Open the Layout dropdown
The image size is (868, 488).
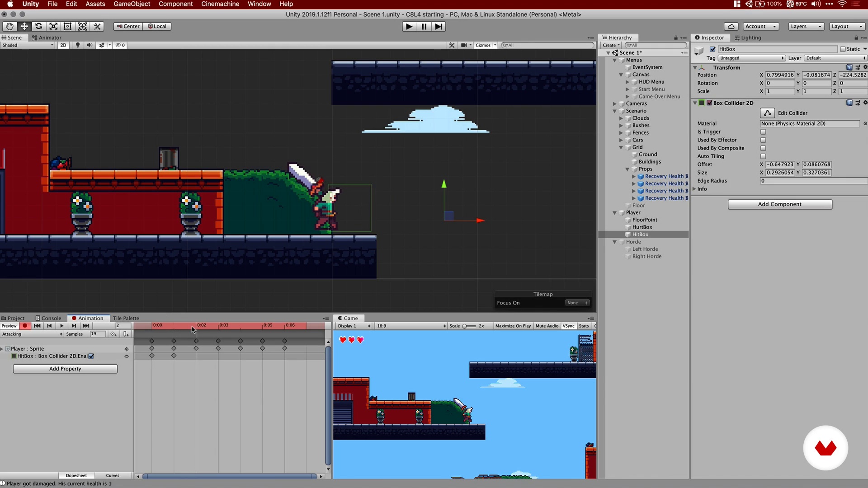coord(847,26)
